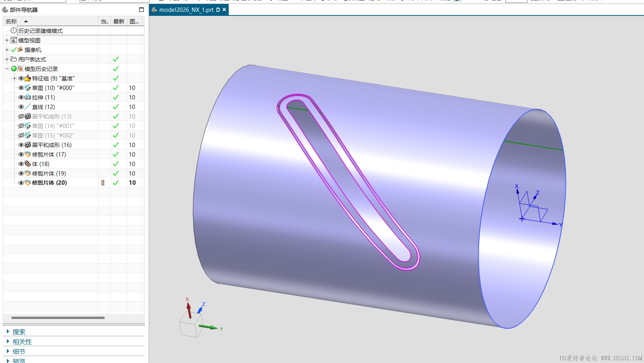Expand the 预览 section
Viewport: 644px width, 363px height.
(x=8, y=360)
